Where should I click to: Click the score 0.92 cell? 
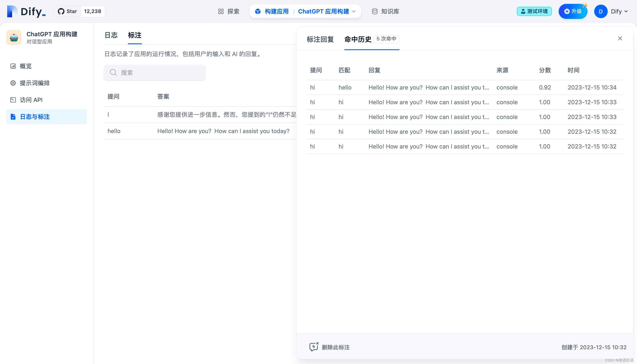click(x=545, y=87)
